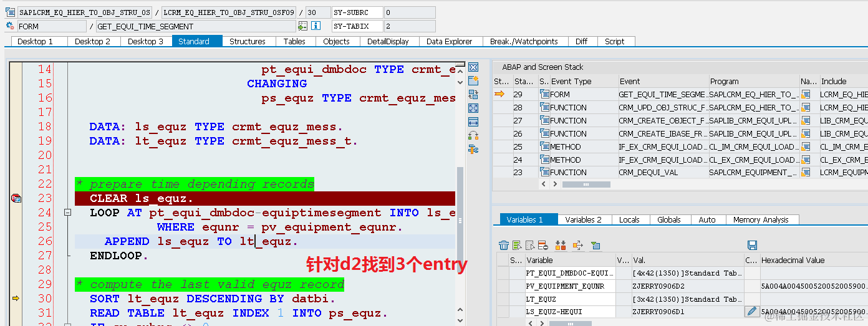
Task: Click the full-screen tool icon in the vertical toolbar
Action: [x=473, y=108]
